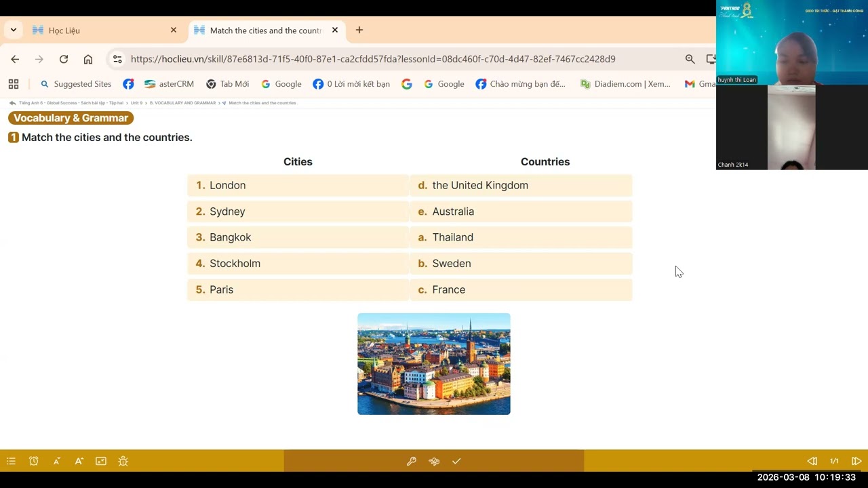Click the Countries column heading
The height and width of the screenshot is (488, 868).
pos(545,161)
